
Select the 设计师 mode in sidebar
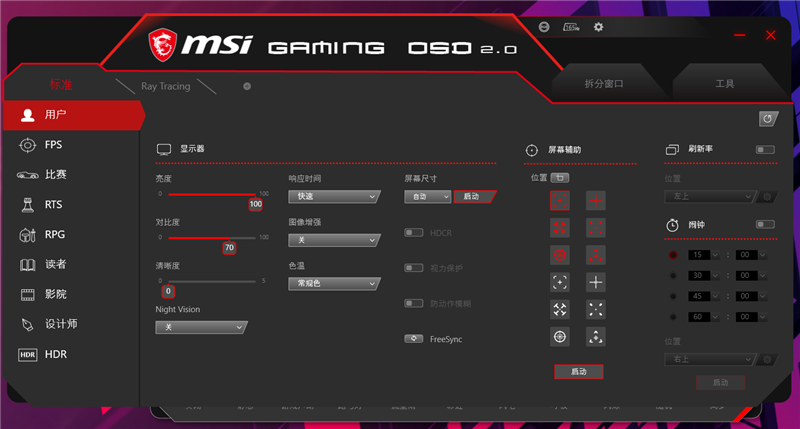coord(71,324)
